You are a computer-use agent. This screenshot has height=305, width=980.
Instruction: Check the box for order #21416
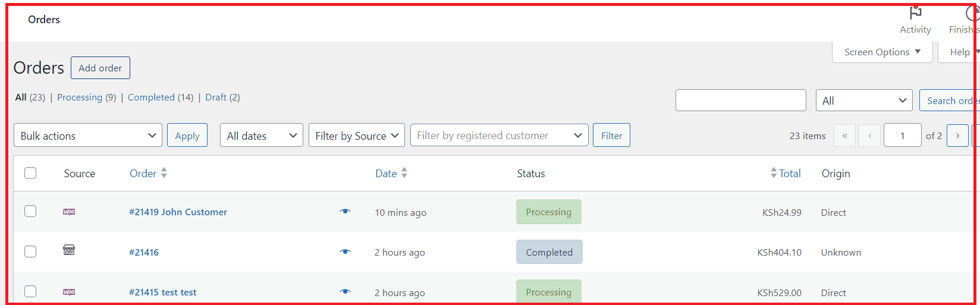30,251
